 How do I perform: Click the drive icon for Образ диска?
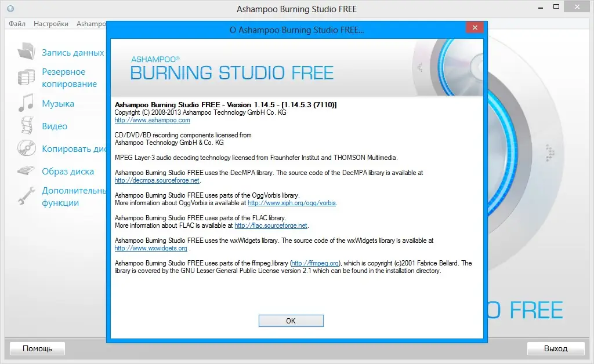pos(26,170)
